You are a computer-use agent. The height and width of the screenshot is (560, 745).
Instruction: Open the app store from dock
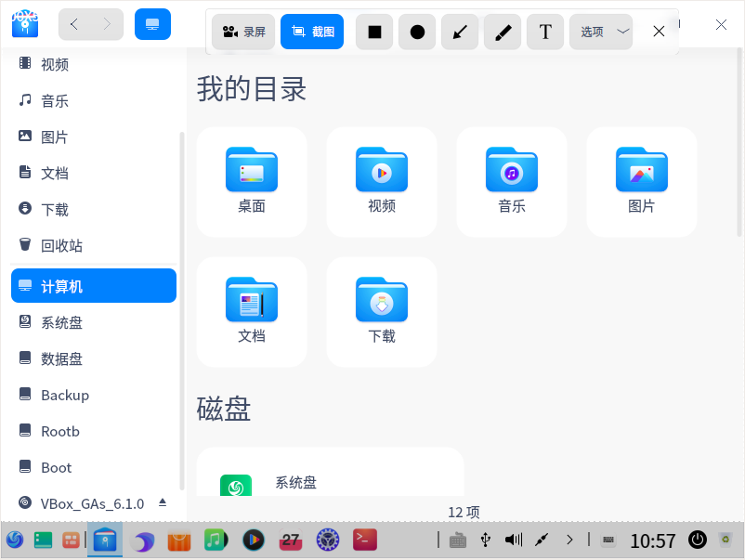(x=179, y=540)
